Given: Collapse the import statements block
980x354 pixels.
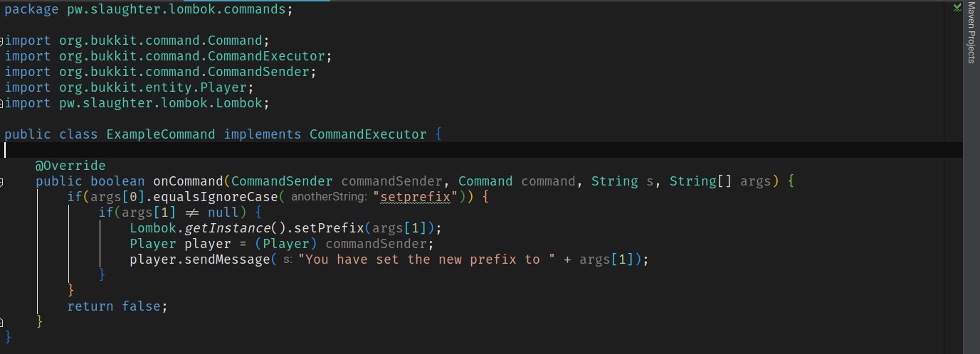Looking at the screenshot, I should pyautogui.click(x=2, y=41).
